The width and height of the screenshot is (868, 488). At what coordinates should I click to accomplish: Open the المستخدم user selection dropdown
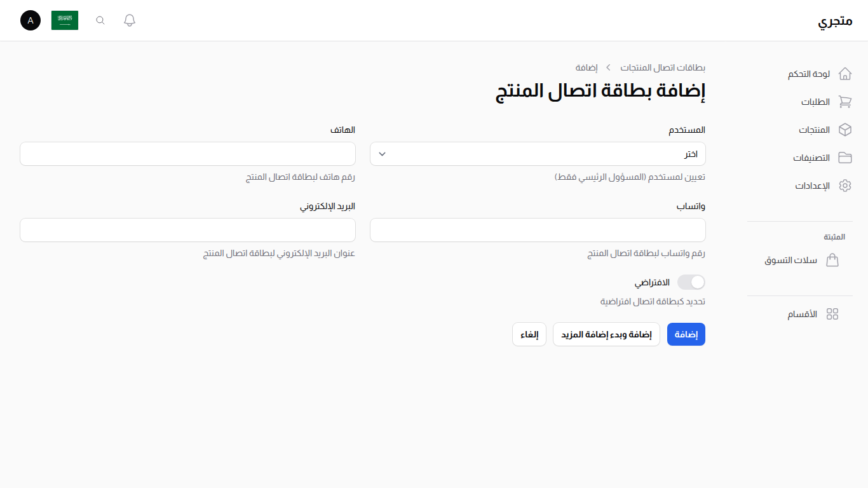coord(538,154)
